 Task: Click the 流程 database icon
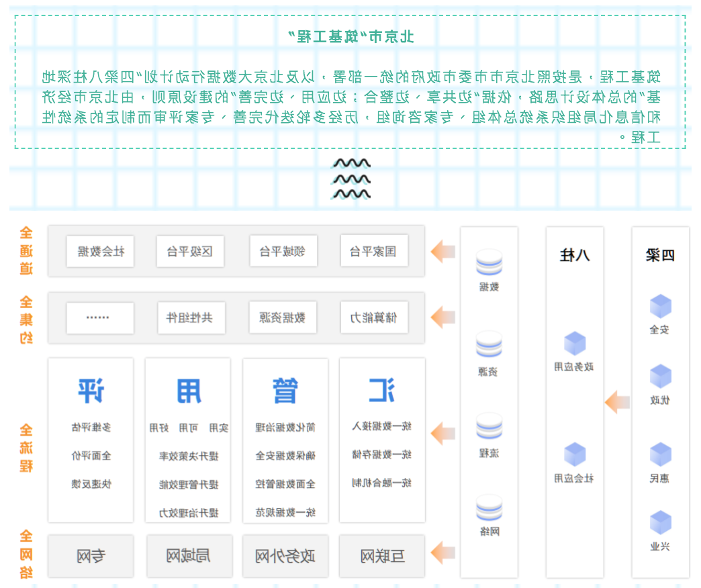489,426
